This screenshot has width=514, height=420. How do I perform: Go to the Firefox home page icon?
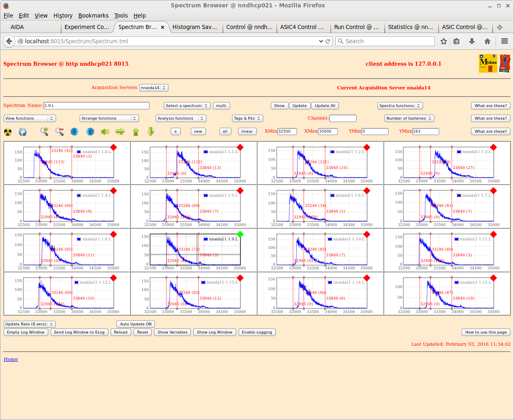pyautogui.click(x=487, y=41)
